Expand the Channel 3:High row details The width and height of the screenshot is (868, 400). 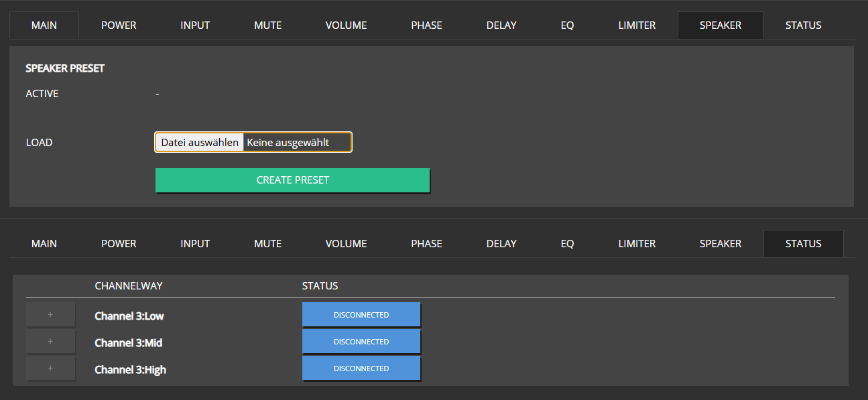[50, 369]
